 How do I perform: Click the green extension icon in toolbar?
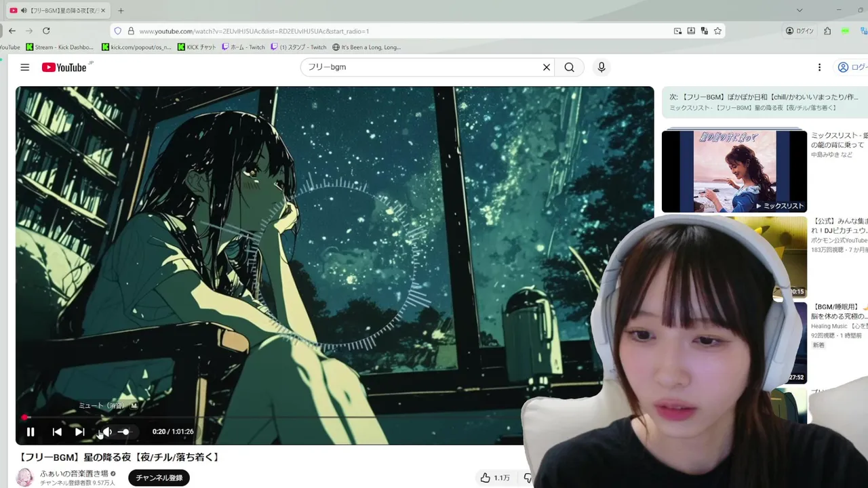pos(846,31)
